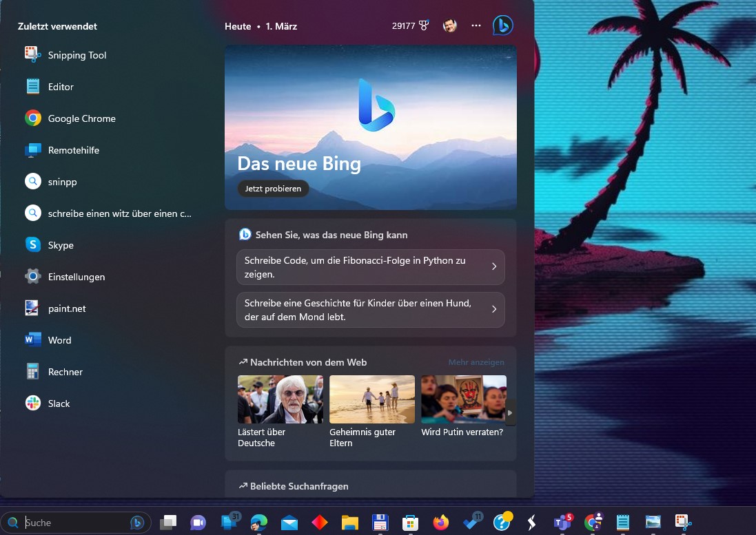This screenshot has width=756, height=535.
Task: Open news 'Wird Putin verraten?'
Action: click(x=463, y=406)
